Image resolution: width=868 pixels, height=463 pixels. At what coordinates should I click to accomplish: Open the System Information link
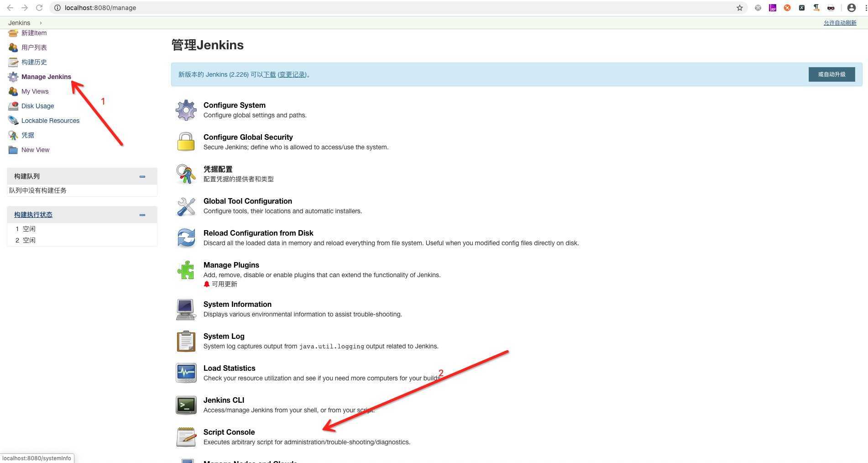[237, 304]
